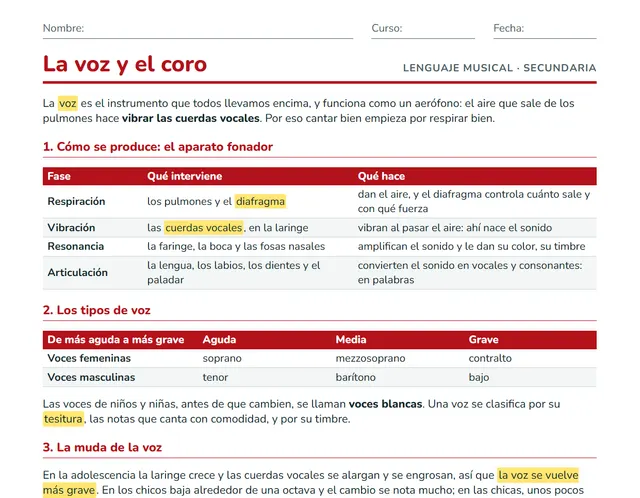This screenshot has width=640, height=498.
Task: Click cell 'convierten el sonido en vocales y consonantes'
Action: tap(470, 272)
